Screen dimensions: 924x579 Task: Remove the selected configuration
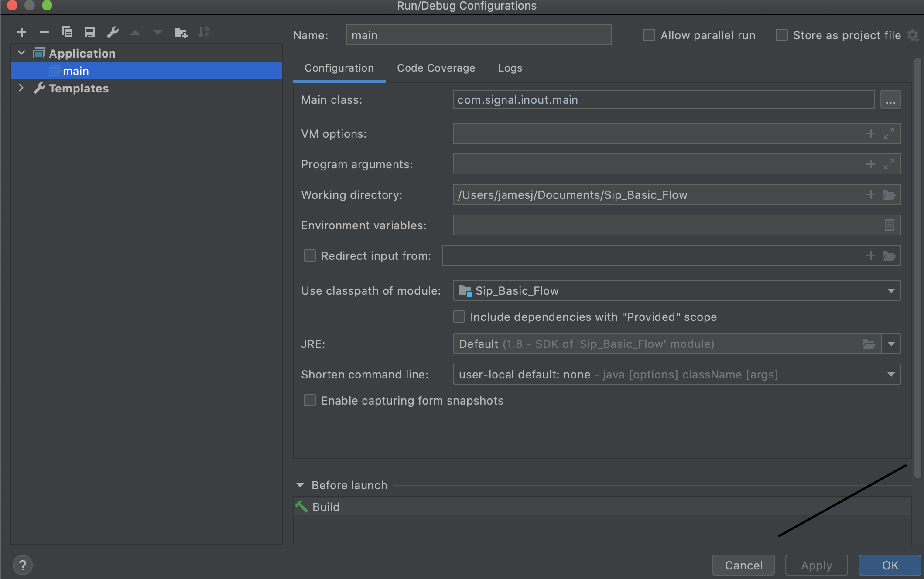pyautogui.click(x=44, y=32)
